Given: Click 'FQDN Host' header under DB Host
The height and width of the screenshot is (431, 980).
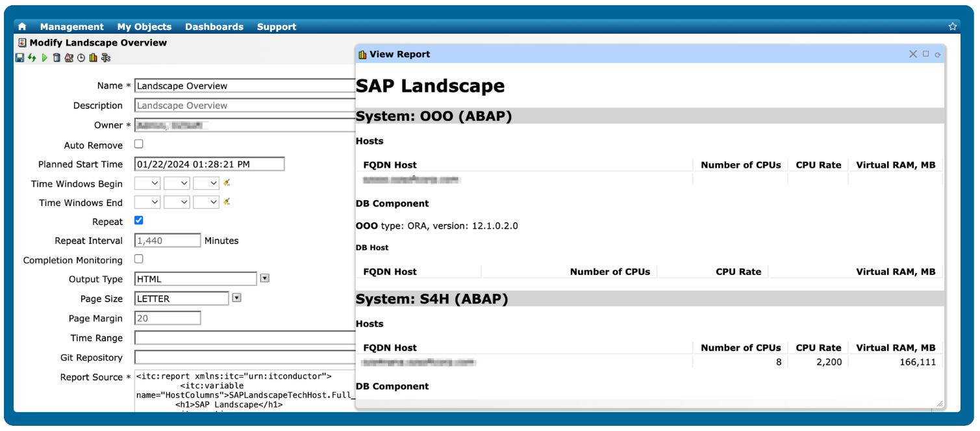Looking at the screenshot, I should (390, 272).
